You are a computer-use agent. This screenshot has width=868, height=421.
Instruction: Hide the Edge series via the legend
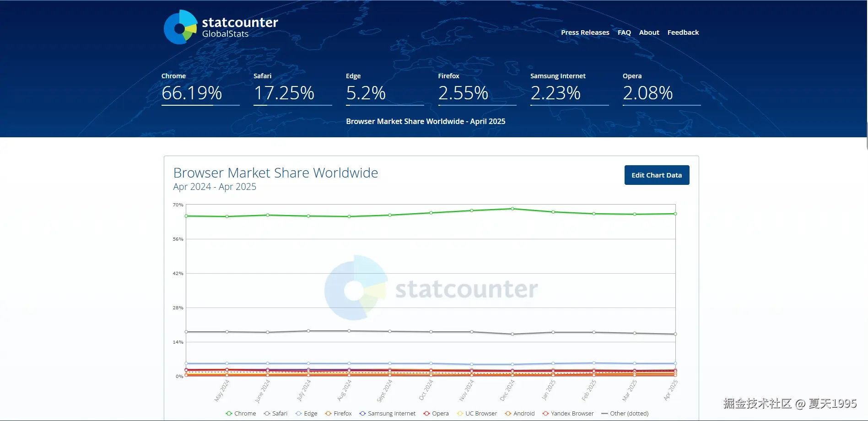306,413
